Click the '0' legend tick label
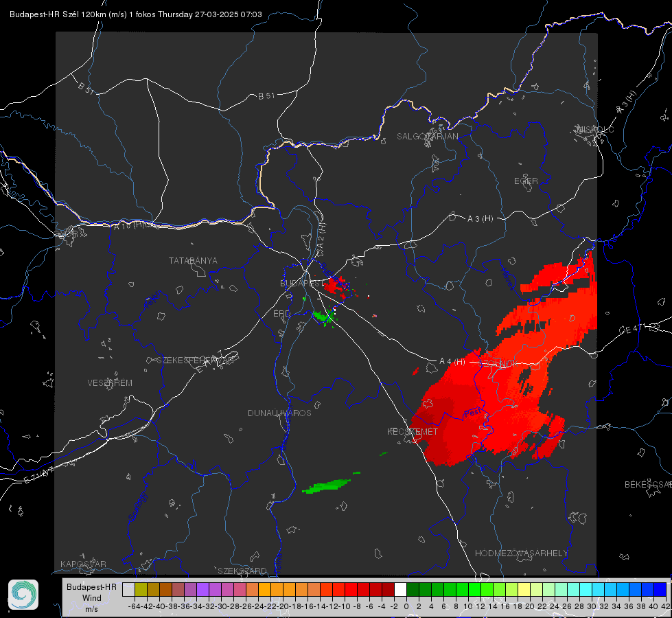 pos(406,606)
